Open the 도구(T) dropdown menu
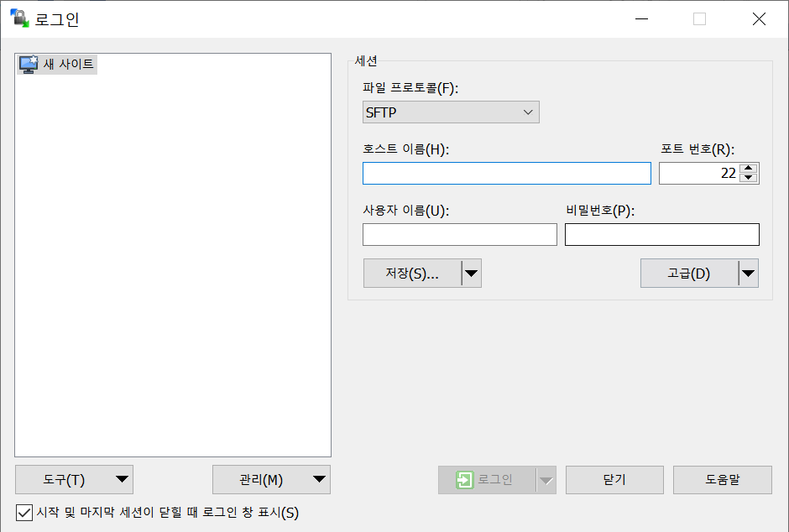This screenshot has height=532, width=789. click(75, 480)
